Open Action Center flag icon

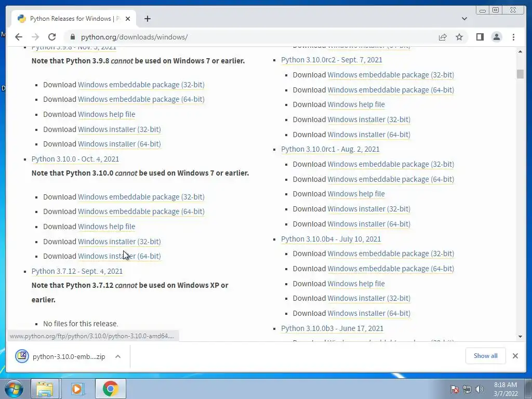[455, 389]
